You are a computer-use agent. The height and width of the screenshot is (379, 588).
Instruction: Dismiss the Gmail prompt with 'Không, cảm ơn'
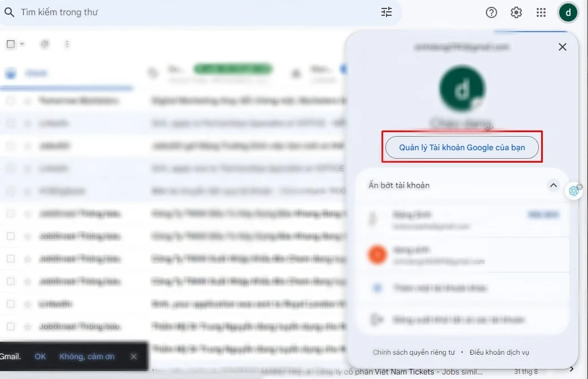[87, 356]
